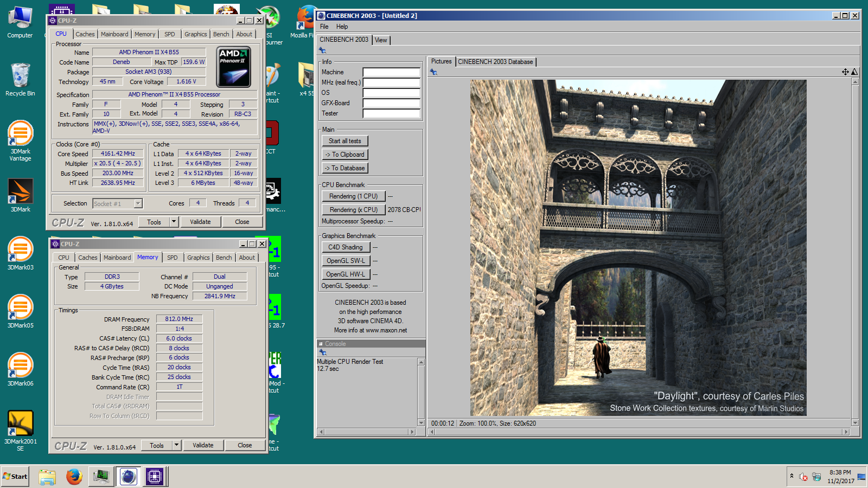
Task: Click the pin icon below CINEBENCH 2003 tab
Action: pos(322,50)
